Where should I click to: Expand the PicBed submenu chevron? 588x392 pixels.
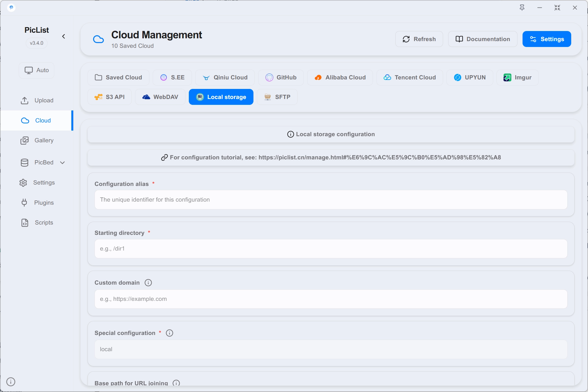pos(62,162)
